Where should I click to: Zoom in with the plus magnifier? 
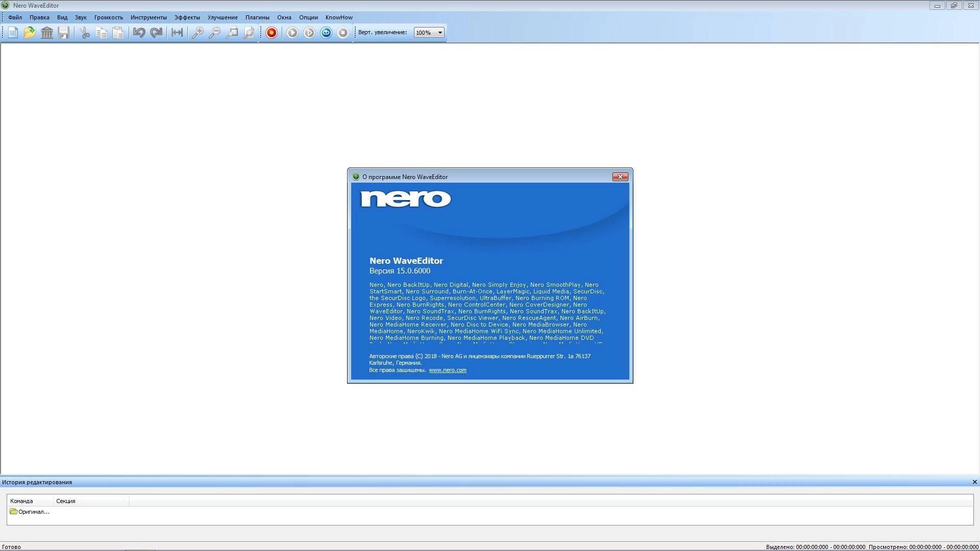pos(198,33)
